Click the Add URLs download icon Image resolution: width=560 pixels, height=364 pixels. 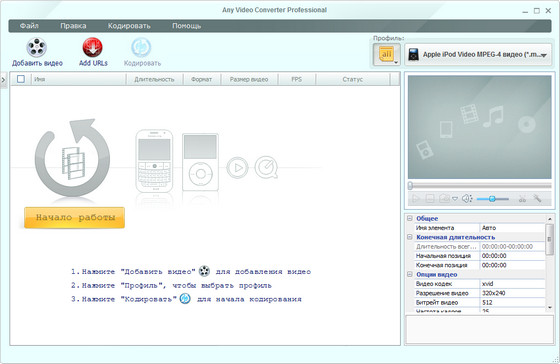[x=92, y=47]
